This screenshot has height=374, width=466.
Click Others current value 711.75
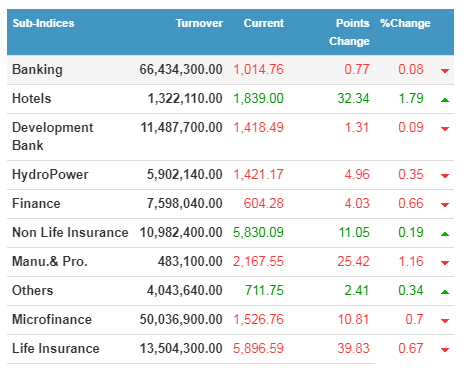coord(264,290)
